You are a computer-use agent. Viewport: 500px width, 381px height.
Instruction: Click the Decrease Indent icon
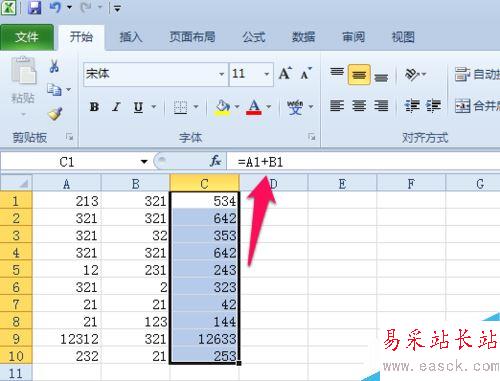412,106
